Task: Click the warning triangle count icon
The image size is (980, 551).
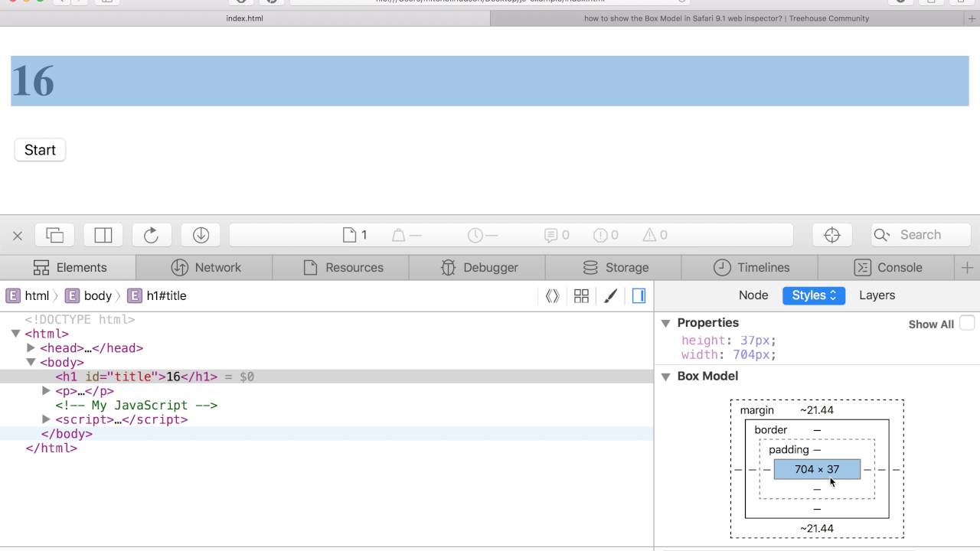Action: pos(649,235)
